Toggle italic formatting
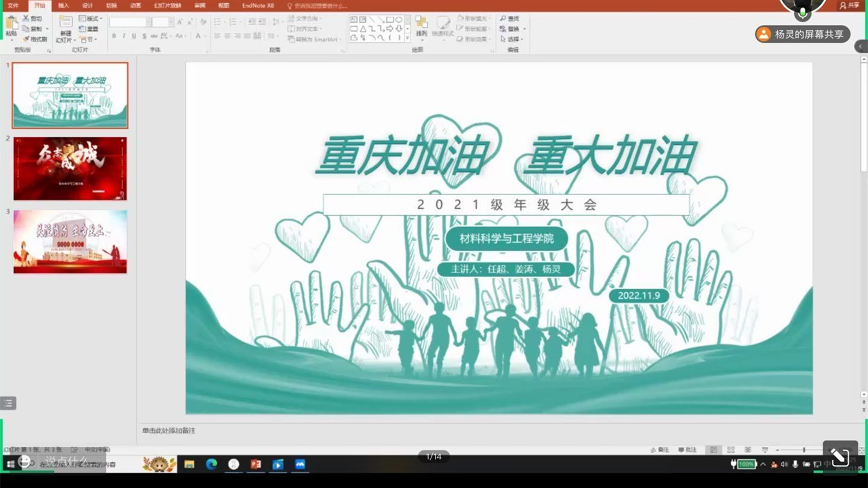Viewport: 868px width, 488px height. [x=124, y=36]
